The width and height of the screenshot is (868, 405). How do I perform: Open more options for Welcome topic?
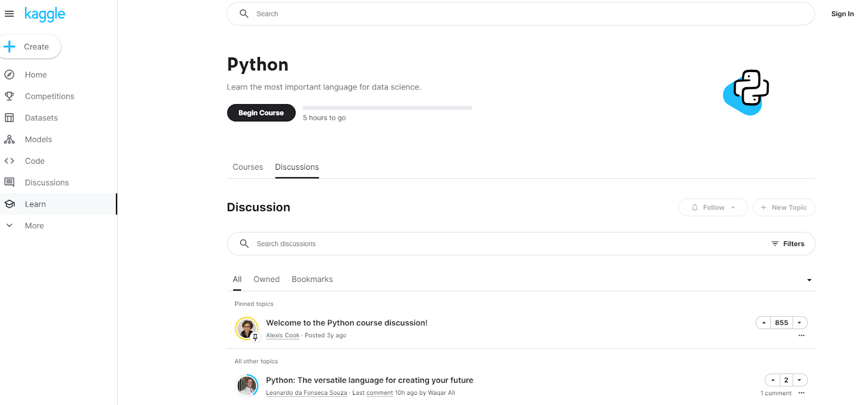coord(801,336)
